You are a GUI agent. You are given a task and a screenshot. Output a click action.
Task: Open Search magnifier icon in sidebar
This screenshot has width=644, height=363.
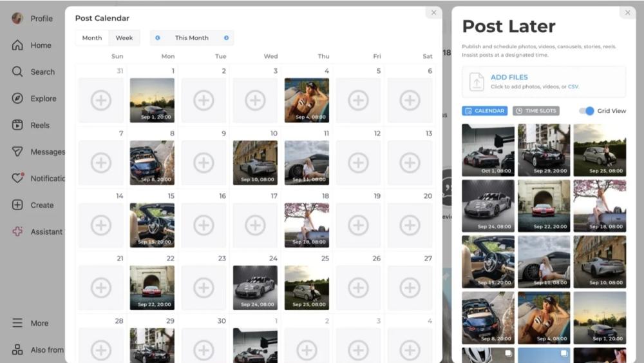pyautogui.click(x=17, y=72)
